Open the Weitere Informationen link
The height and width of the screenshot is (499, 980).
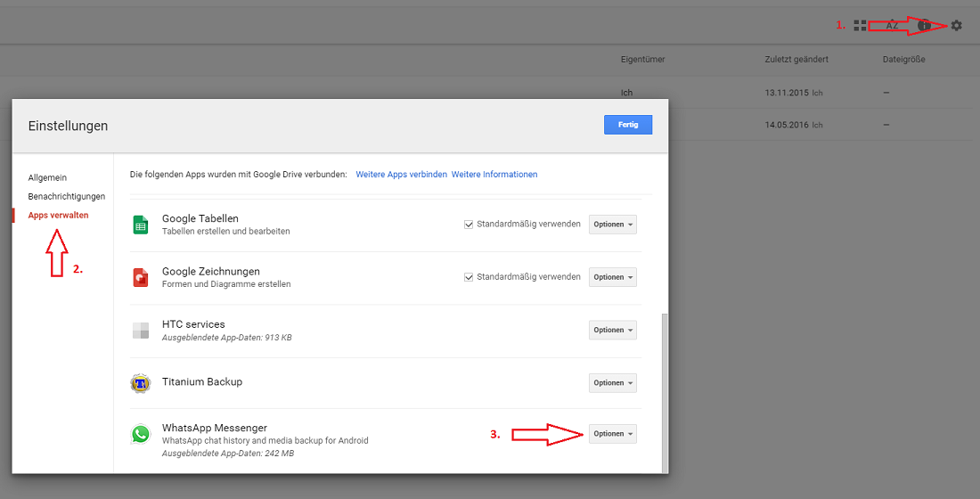coord(494,175)
